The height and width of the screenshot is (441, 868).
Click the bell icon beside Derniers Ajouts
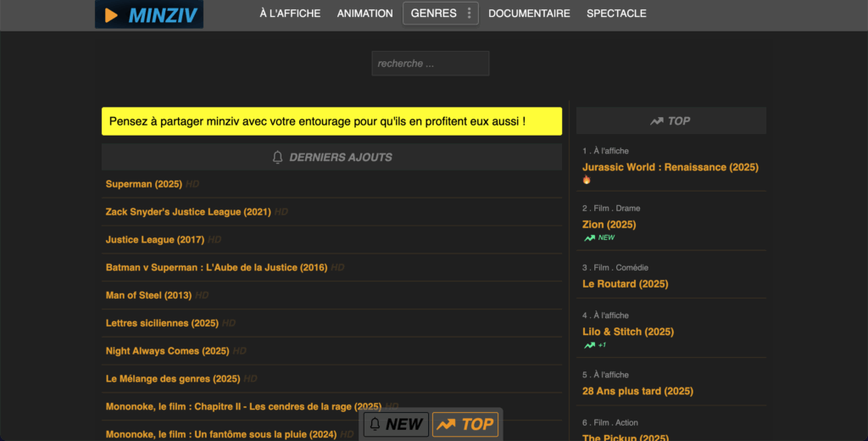tap(277, 157)
